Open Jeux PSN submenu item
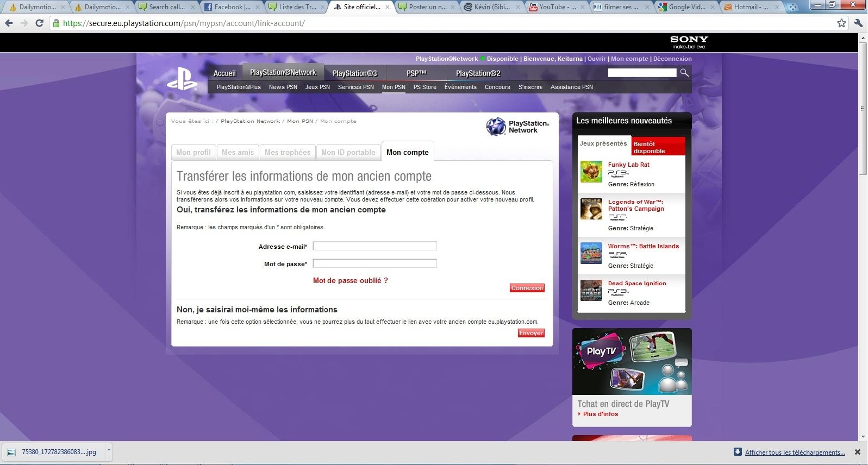This screenshot has width=868, height=465. [317, 87]
